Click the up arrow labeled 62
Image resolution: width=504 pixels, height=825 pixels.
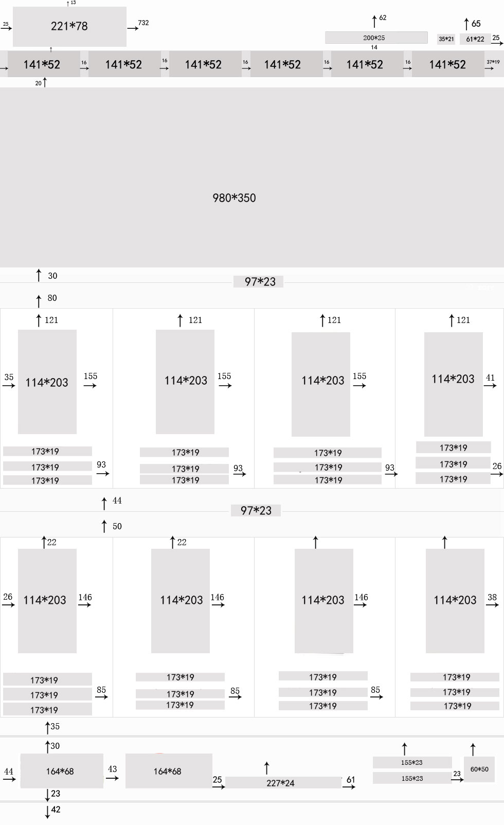pos(374,21)
